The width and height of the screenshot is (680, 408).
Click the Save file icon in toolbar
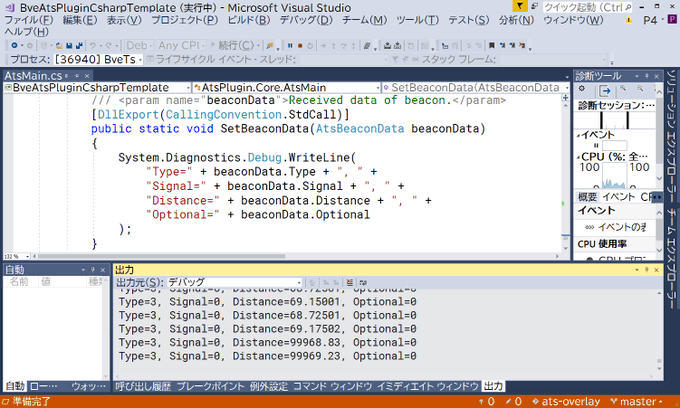pyautogui.click(x=69, y=45)
